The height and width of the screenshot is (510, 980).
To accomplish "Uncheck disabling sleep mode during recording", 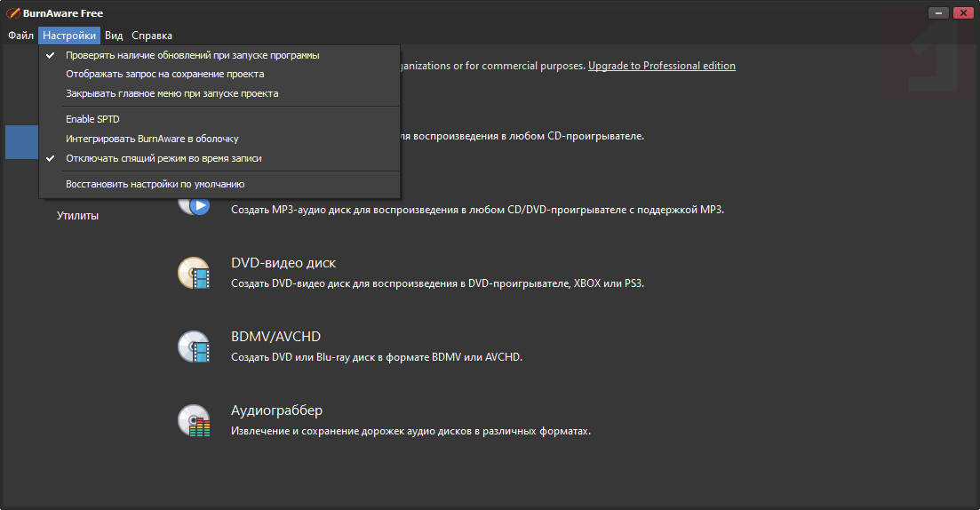I will pyautogui.click(x=163, y=158).
